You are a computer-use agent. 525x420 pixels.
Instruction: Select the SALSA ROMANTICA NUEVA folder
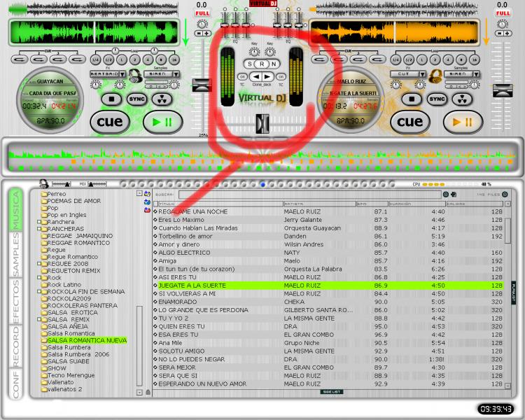click(87, 340)
